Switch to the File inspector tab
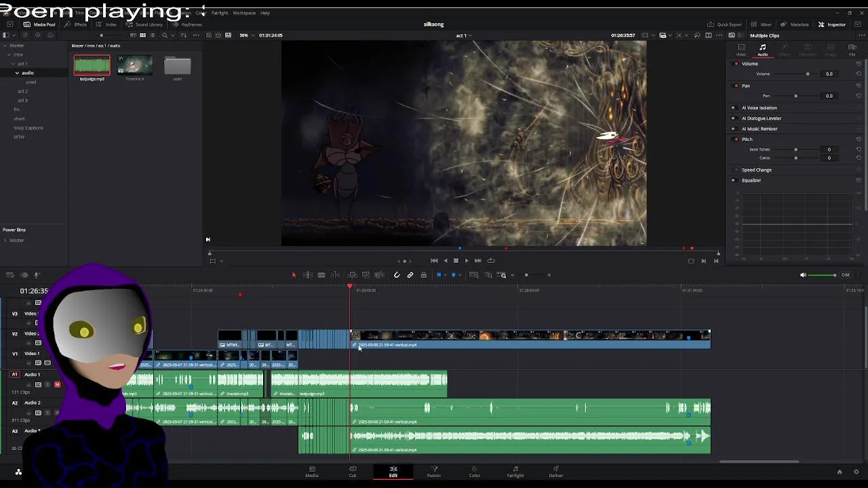This screenshot has width=868, height=488. pos(852,49)
